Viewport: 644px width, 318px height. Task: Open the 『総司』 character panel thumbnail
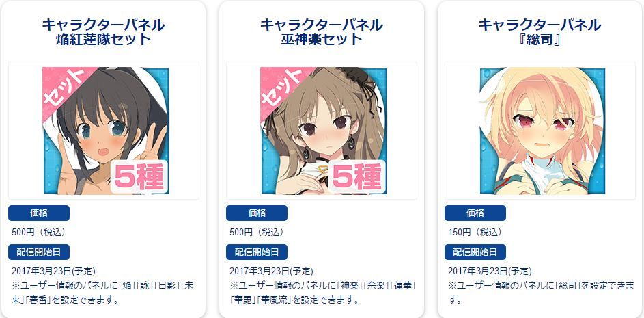(542, 131)
